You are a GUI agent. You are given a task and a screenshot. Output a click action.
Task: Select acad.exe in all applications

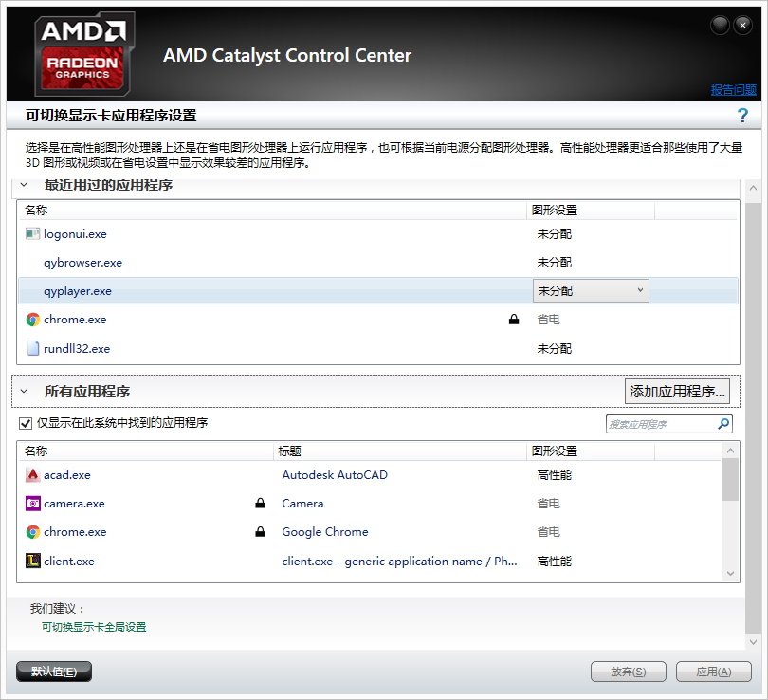67,474
